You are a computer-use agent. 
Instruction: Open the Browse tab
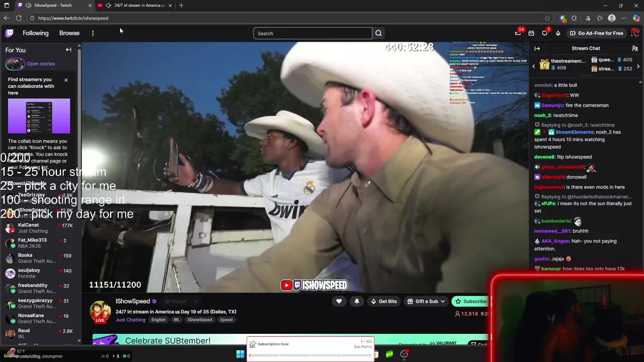[x=69, y=33]
